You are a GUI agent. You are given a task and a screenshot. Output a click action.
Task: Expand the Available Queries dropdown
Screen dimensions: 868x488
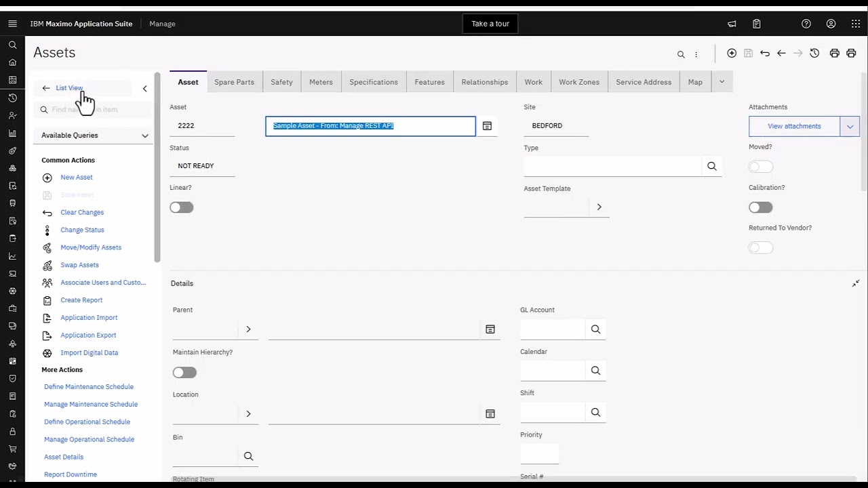pos(94,136)
